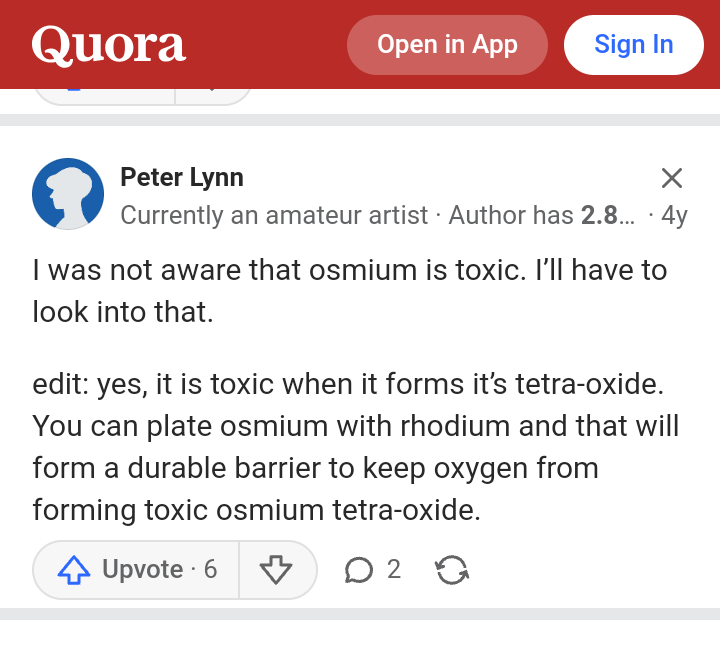The width and height of the screenshot is (720, 656).
Task: Tap the Sign In button
Action: 633,45
